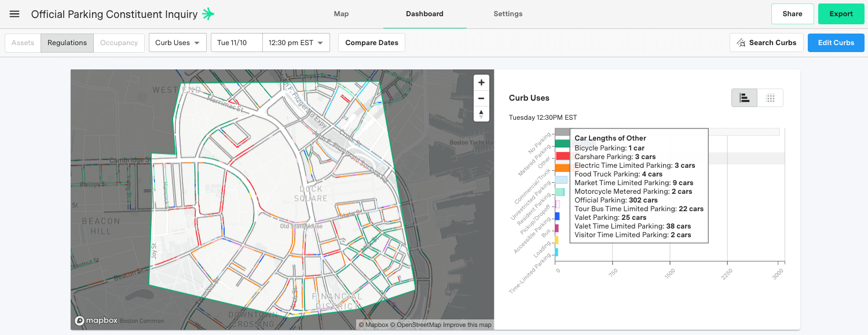Click Tour Bus Time Limited Parking: 22 cars

pos(639,209)
